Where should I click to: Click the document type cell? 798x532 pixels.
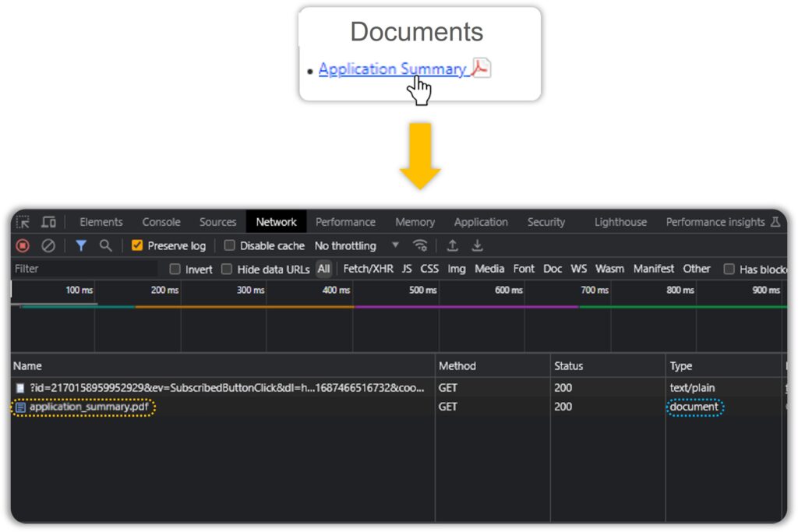694,407
